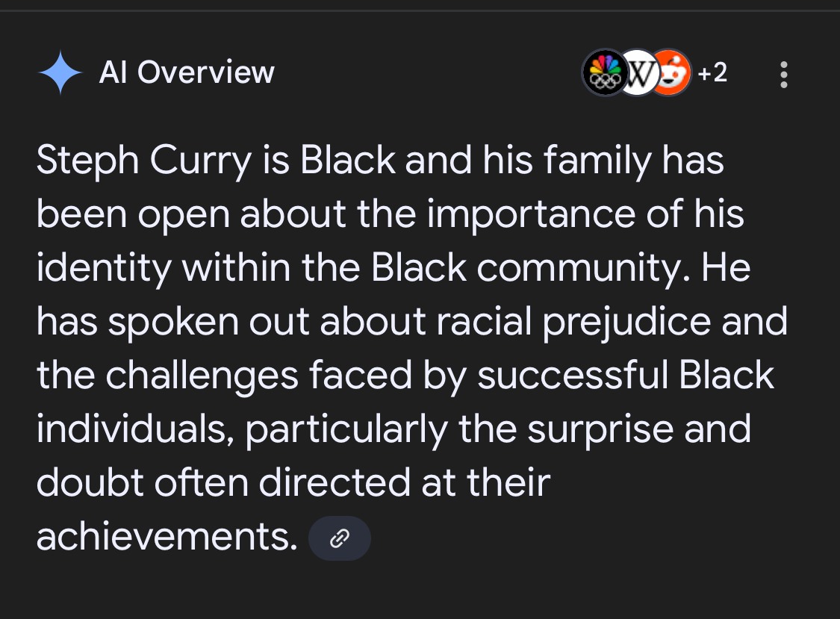Click the word "achievements." in the last line
Image resolution: width=840 pixels, height=619 pixels.
pos(167,537)
